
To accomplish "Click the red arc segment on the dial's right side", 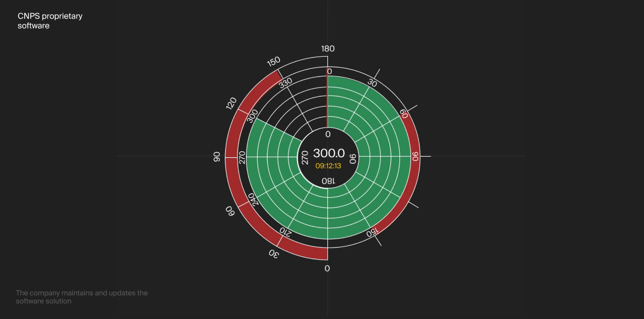I will [414, 172].
